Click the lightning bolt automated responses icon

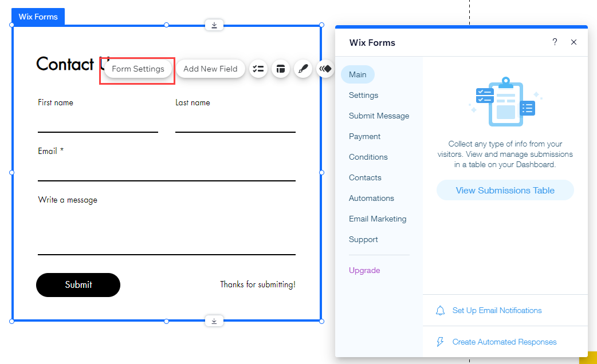click(440, 342)
